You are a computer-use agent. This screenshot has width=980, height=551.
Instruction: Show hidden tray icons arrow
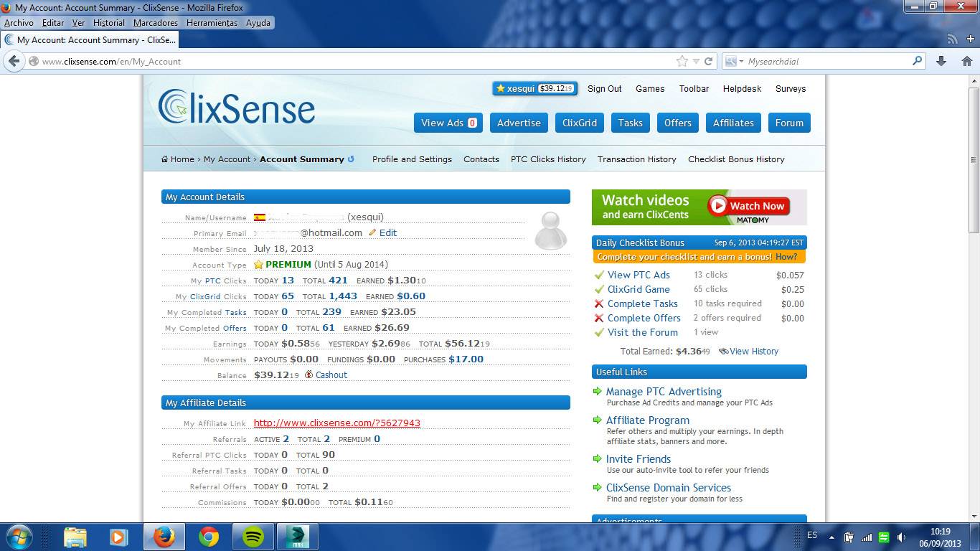point(831,537)
